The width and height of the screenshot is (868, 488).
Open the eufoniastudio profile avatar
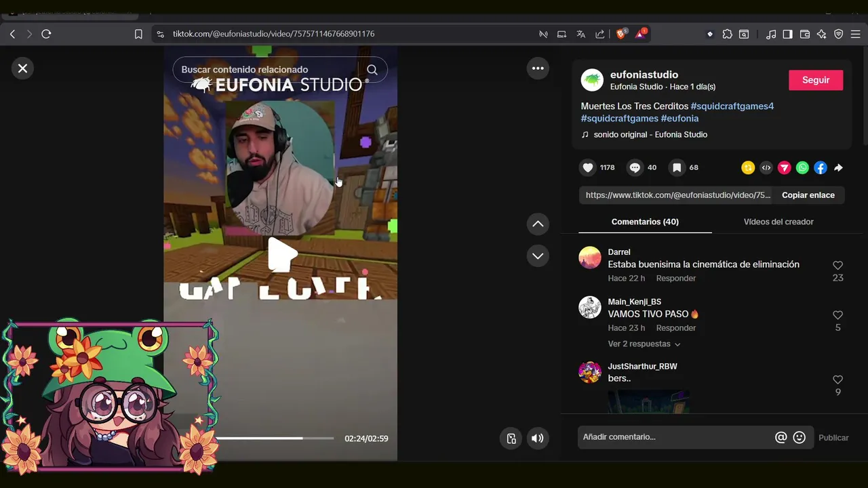coord(592,80)
